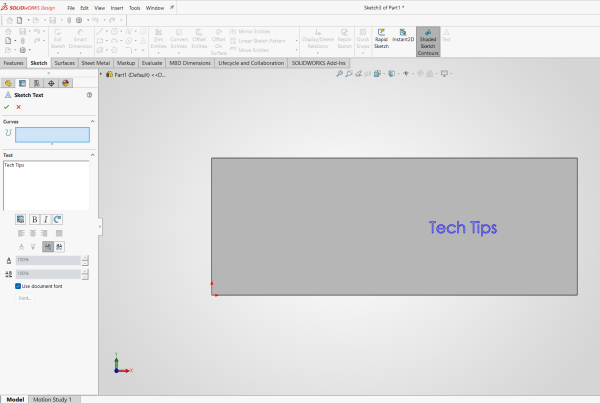Collapse the Text section
600x403 pixels.
point(92,155)
